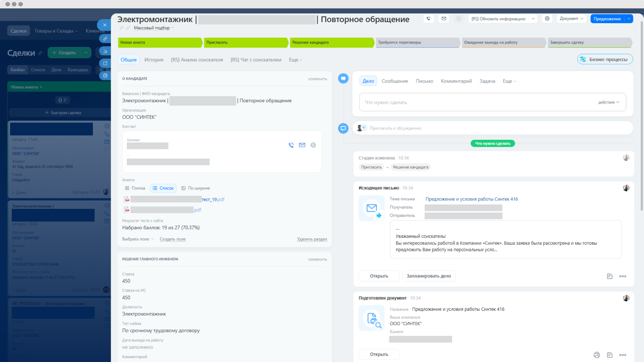The height and width of the screenshot is (362, 644).
Task: Toggle По ширине anketa display
Action: point(196,188)
